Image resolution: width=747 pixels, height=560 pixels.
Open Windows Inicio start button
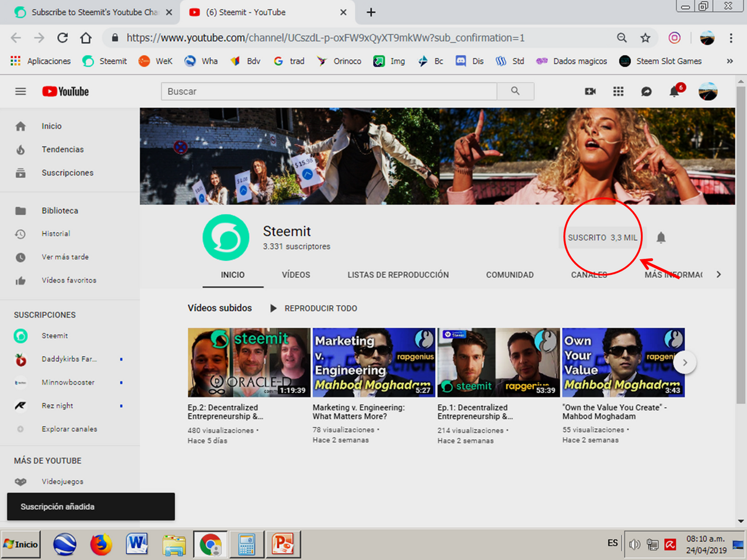pos(21,544)
